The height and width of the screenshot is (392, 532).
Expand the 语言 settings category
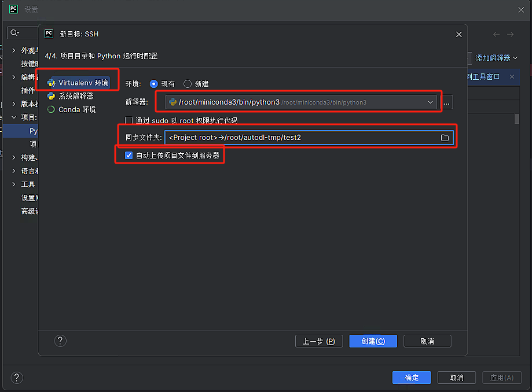click(13, 171)
